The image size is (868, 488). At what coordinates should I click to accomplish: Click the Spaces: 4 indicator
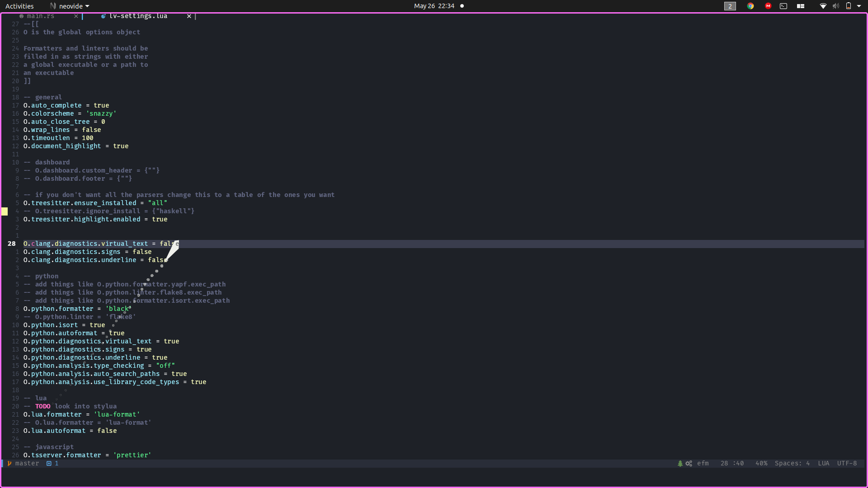pyautogui.click(x=792, y=463)
